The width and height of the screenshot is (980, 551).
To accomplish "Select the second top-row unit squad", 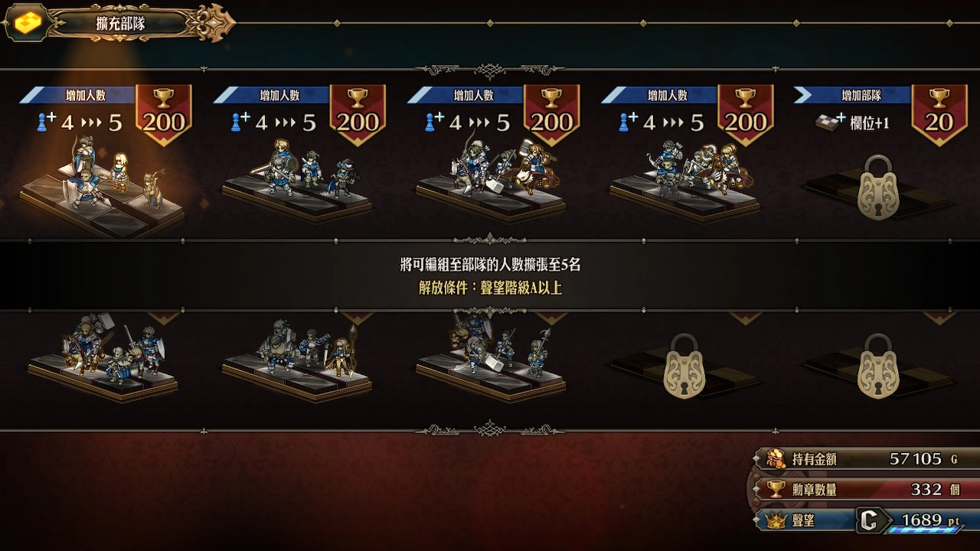I will point(297,182).
